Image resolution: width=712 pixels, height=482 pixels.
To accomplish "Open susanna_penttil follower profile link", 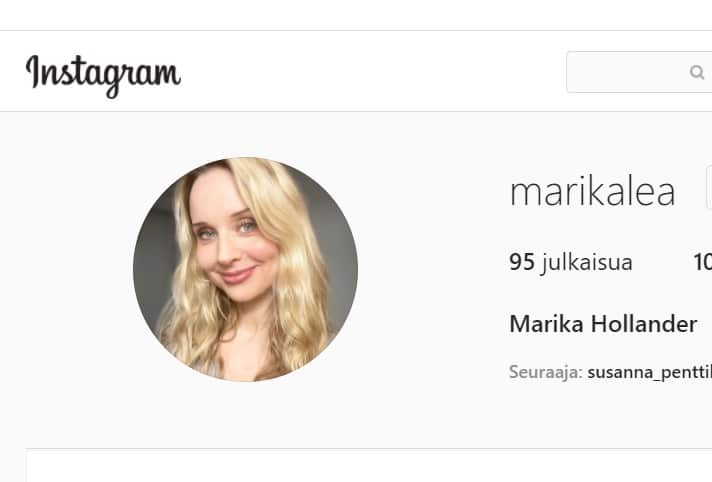I will [650, 373].
